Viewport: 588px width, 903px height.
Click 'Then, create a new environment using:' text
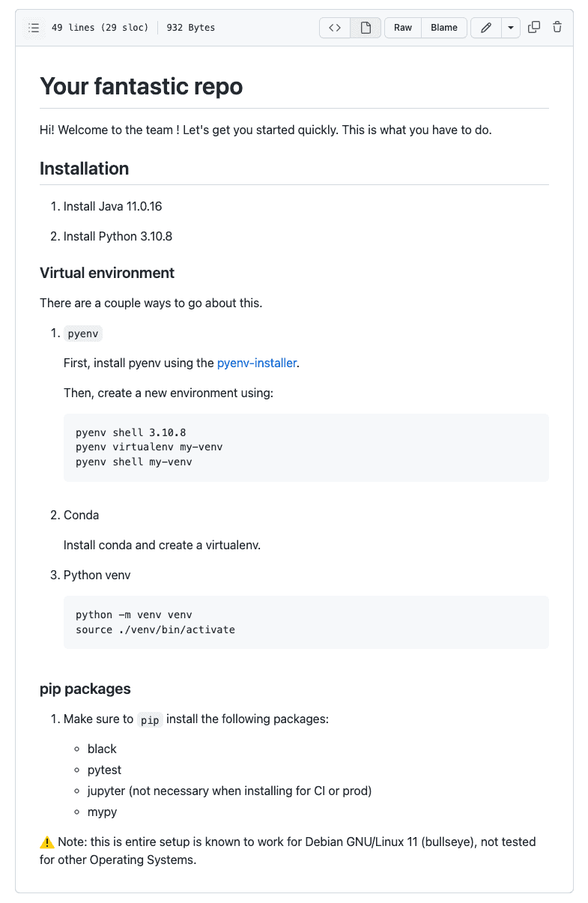point(169,393)
